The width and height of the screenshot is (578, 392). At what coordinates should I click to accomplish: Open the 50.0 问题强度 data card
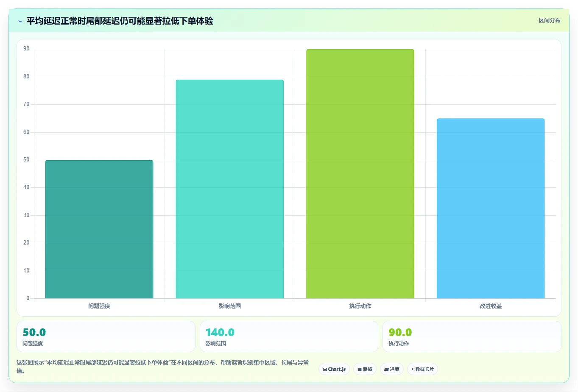click(106, 336)
